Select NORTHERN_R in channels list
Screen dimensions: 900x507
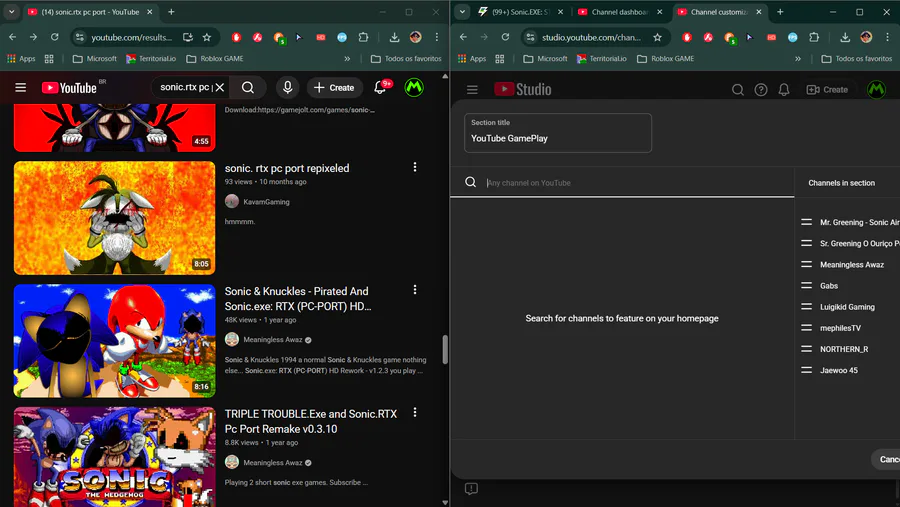(844, 349)
